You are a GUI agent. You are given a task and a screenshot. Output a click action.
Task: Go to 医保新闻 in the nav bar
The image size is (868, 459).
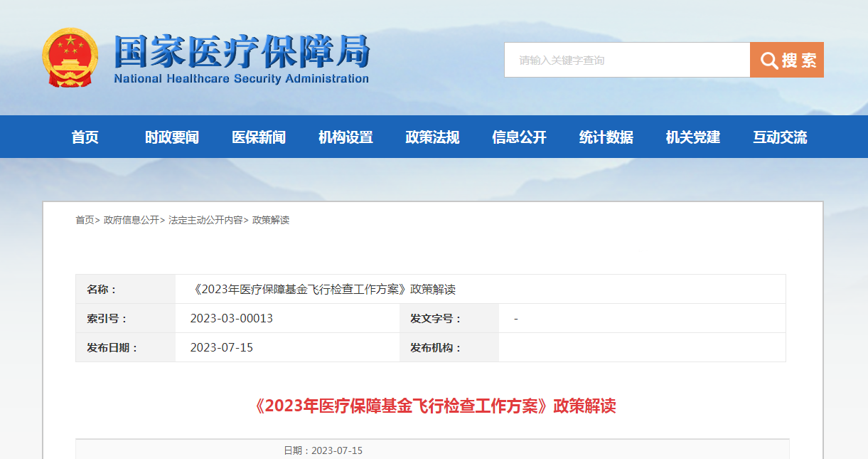(259, 137)
